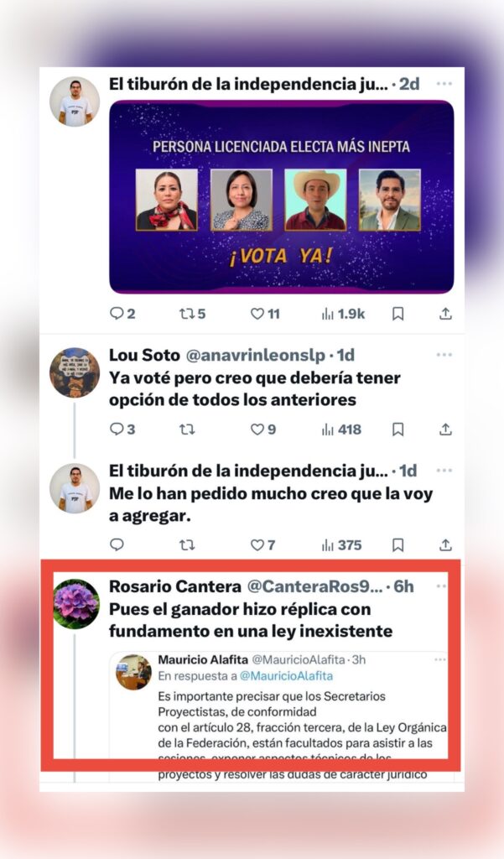
Task: Bookmark the poll tweet with 1.9k views
Action: (x=398, y=314)
